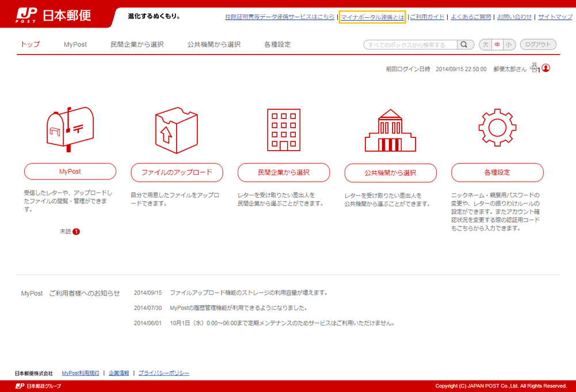The width and height of the screenshot is (576, 392).
Task: Open the マイナポータル連携とは link
Action: [x=372, y=17]
